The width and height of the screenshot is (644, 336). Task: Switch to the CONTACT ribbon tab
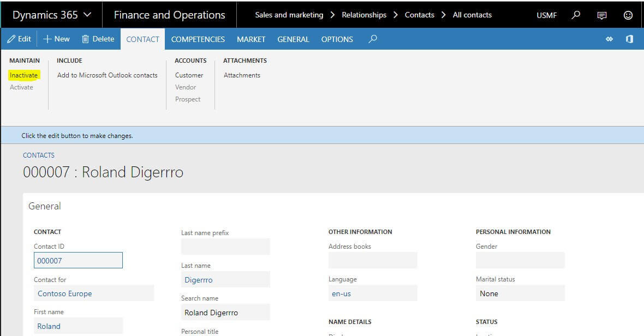coord(142,39)
